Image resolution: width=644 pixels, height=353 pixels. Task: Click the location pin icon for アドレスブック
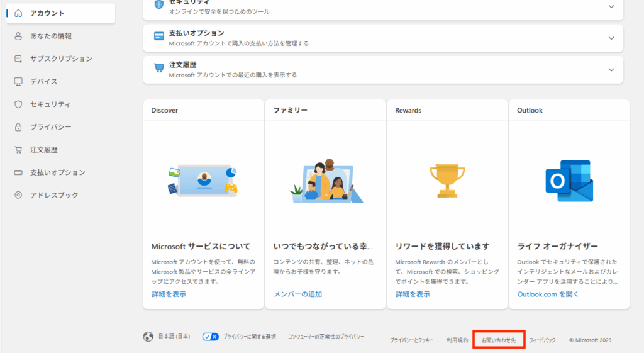(x=18, y=195)
